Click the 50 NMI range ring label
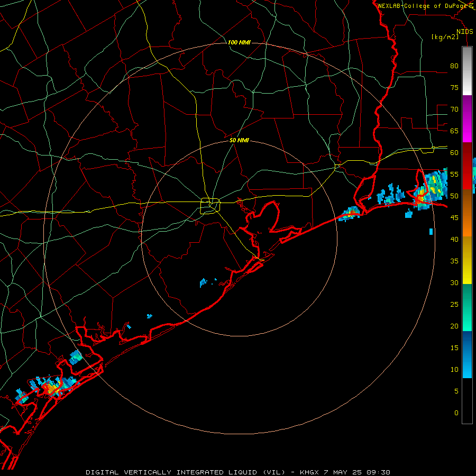476x476 pixels. point(239,140)
